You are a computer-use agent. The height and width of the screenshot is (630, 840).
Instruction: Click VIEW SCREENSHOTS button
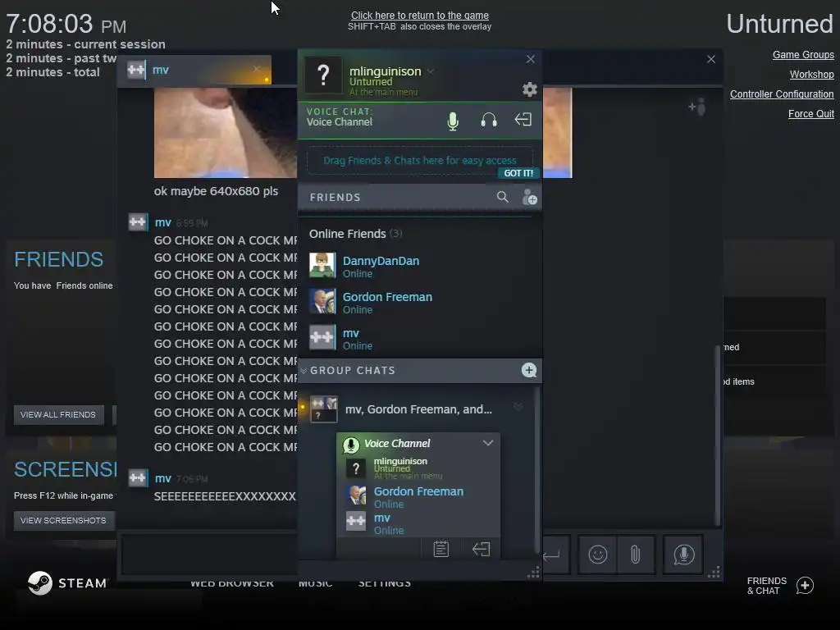click(63, 520)
